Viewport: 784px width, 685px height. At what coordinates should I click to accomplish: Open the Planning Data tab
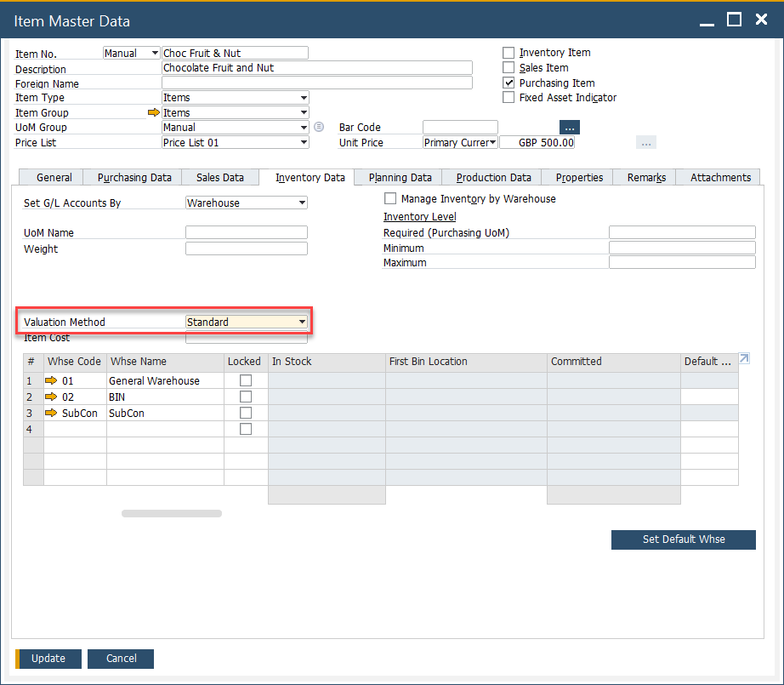(400, 178)
